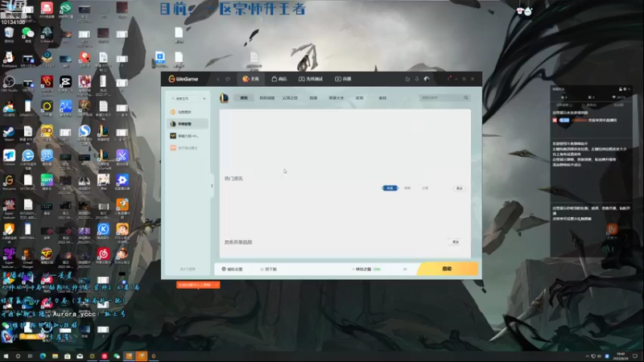This screenshot has width=644, height=362.
Task: Click the WeGame logo in the title bar
Action: click(184, 79)
